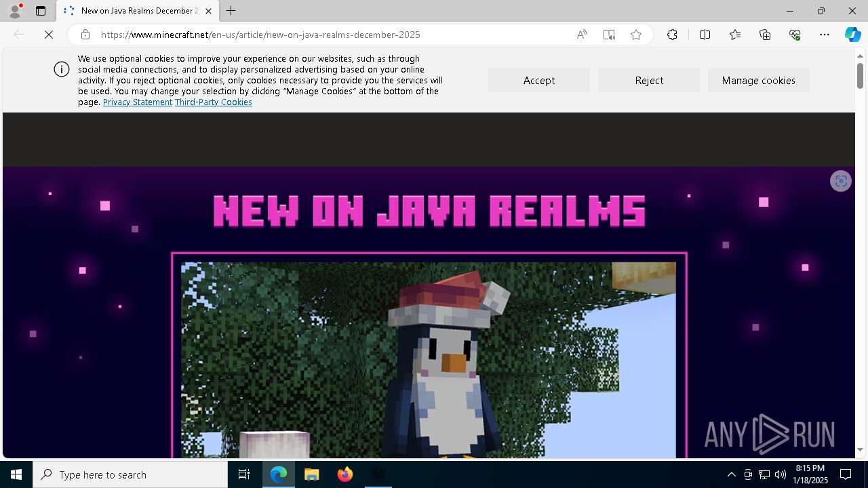Viewport: 868px width, 488px height.
Task: Launch Copilot sidebar
Action: coord(852,35)
